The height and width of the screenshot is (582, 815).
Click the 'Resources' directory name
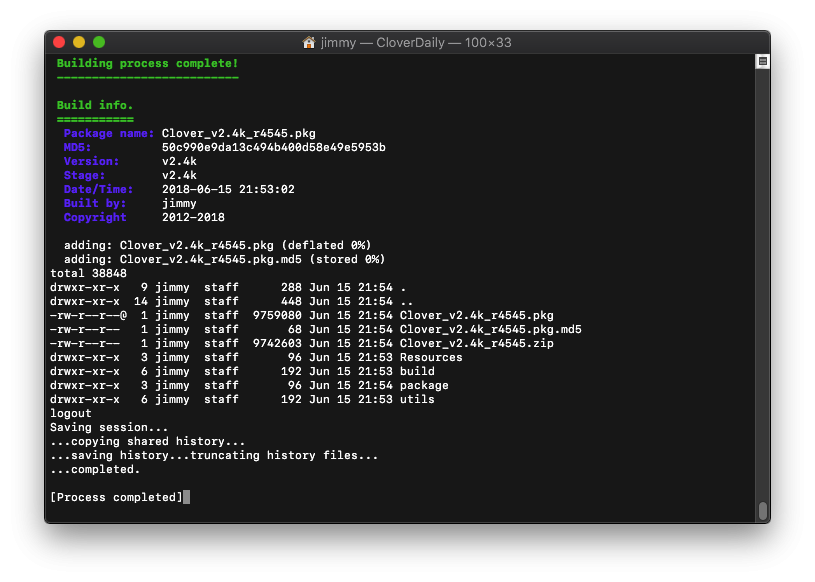[x=431, y=358]
